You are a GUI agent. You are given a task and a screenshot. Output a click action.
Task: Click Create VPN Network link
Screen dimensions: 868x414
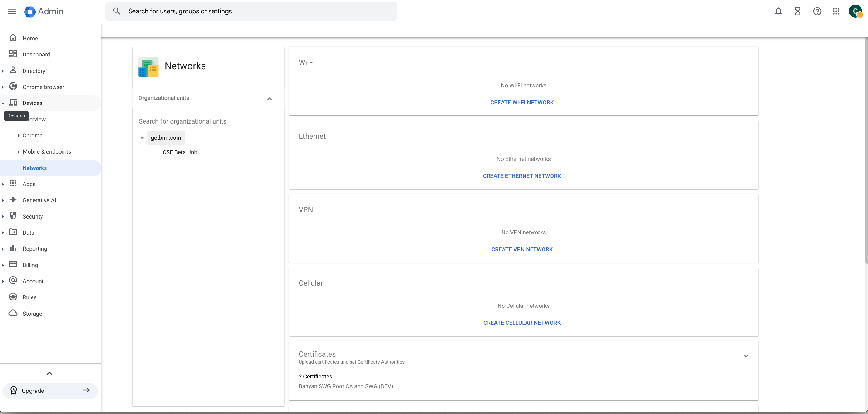[522, 249]
